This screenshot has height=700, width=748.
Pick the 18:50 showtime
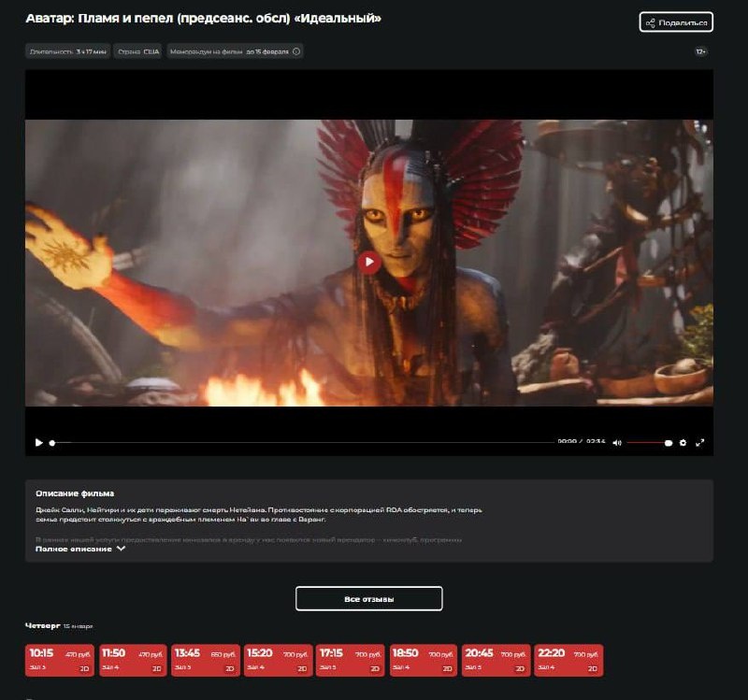424,660
